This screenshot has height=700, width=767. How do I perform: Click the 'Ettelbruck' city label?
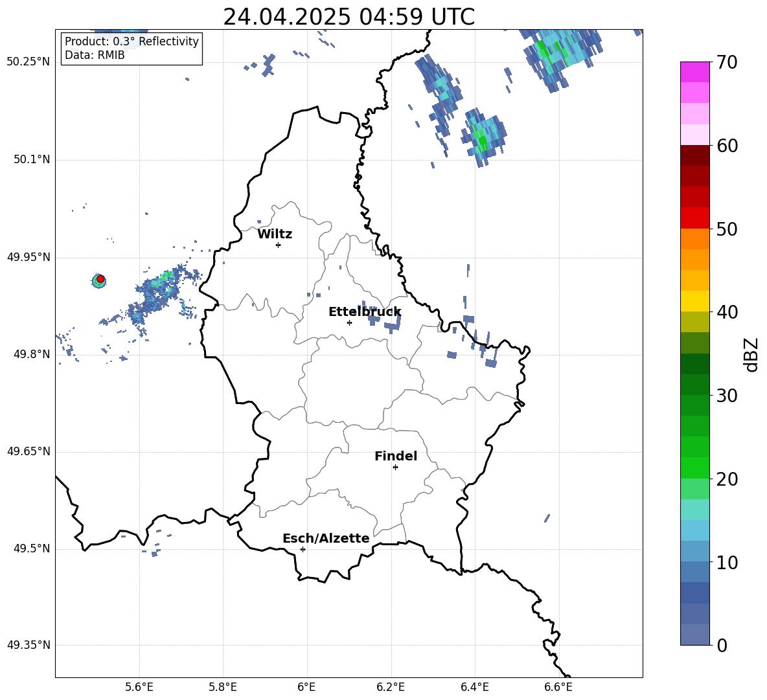pos(365,312)
